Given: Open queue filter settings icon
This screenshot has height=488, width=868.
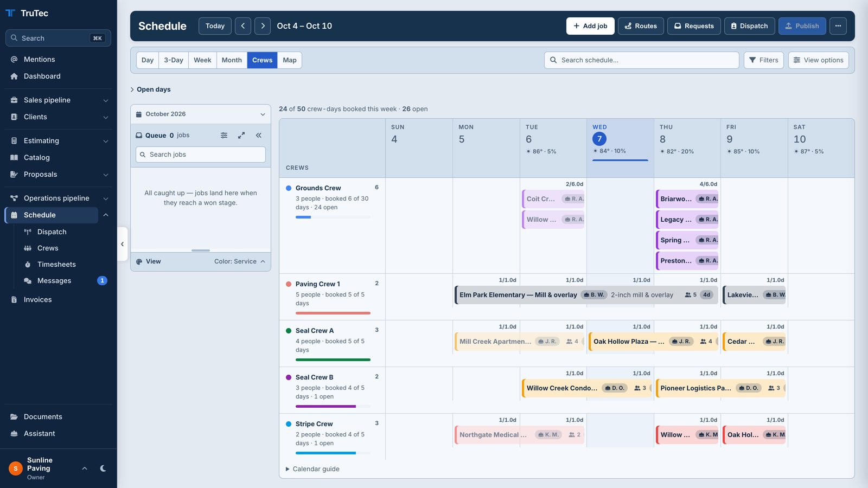Looking at the screenshot, I should (x=224, y=136).
